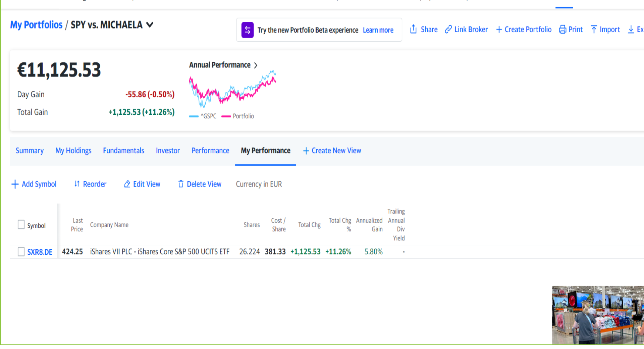Click the Import arrow icon
The image size is (644, 349).
pyautogui.click(x=594, y=30)
